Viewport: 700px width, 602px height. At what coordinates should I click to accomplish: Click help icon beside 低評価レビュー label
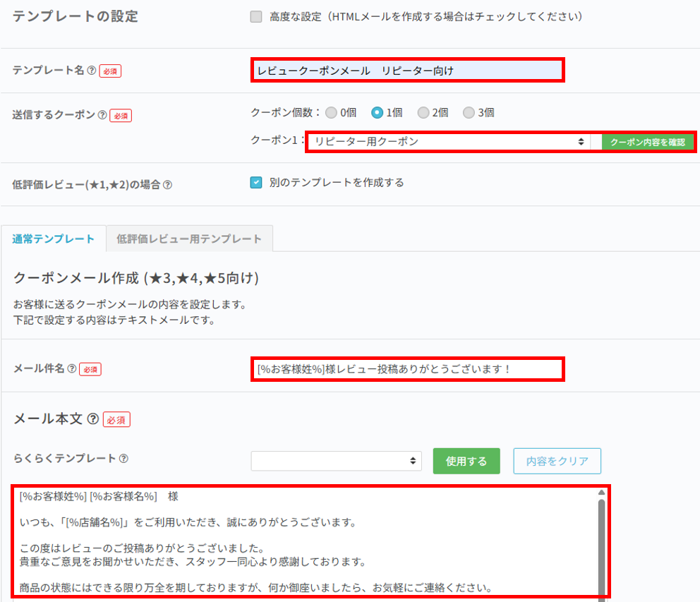coord(167,185)
